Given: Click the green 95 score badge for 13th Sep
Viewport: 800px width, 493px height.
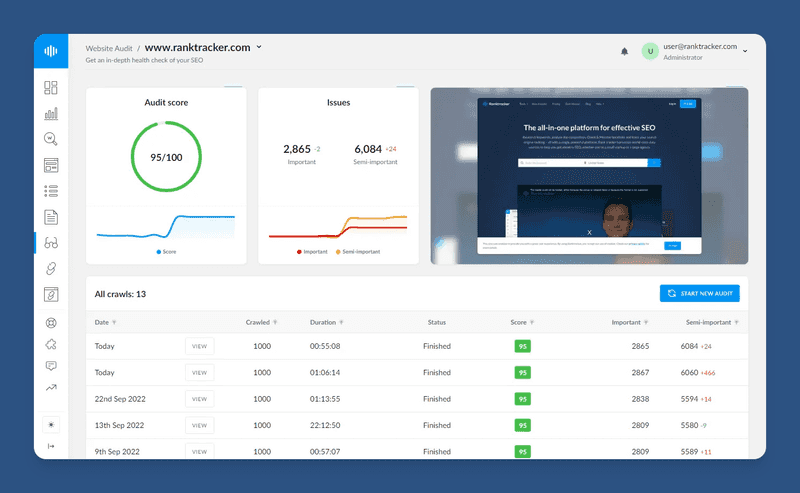Looking at the screenshot, I should [x=522, y=425].
